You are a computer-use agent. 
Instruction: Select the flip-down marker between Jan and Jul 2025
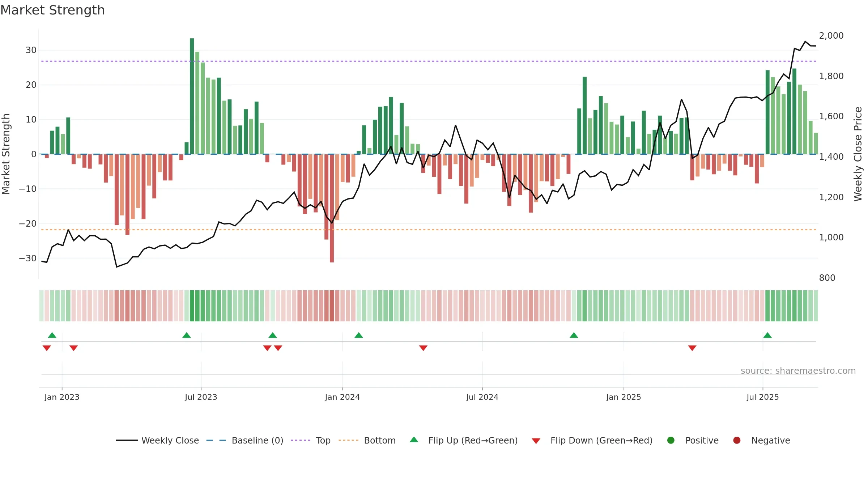pyautogui.click(x=692, y=348)
